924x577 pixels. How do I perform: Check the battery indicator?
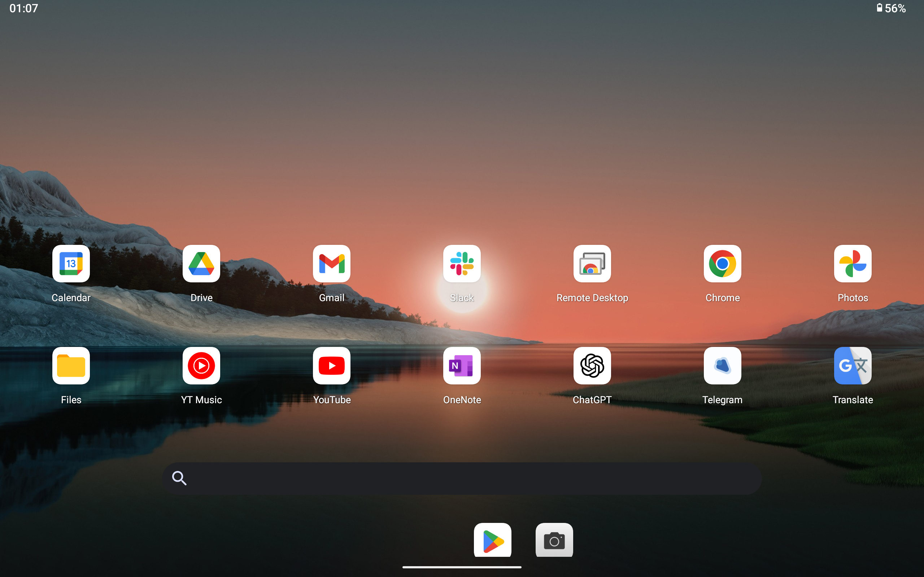[891, 8]
